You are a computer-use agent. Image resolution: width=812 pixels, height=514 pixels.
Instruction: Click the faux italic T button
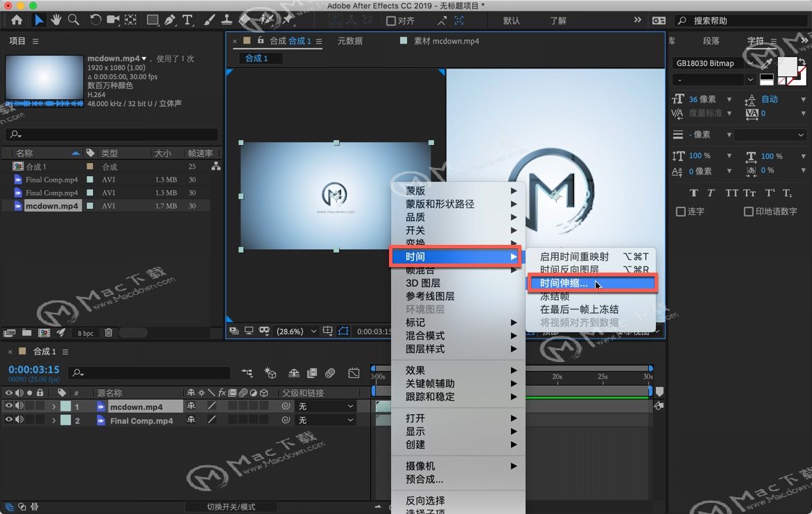coord(711,193)
